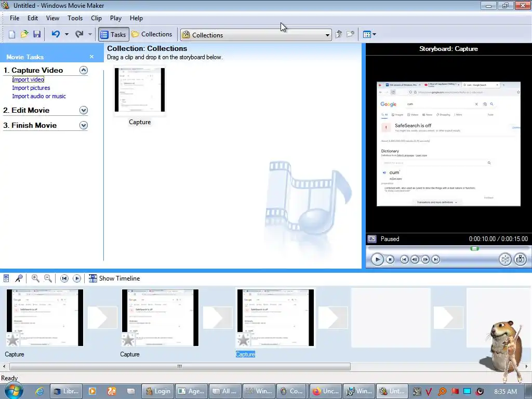Select the first Capture storyboard clip
This screenshot has height=399, width=532.
point(45,317)
